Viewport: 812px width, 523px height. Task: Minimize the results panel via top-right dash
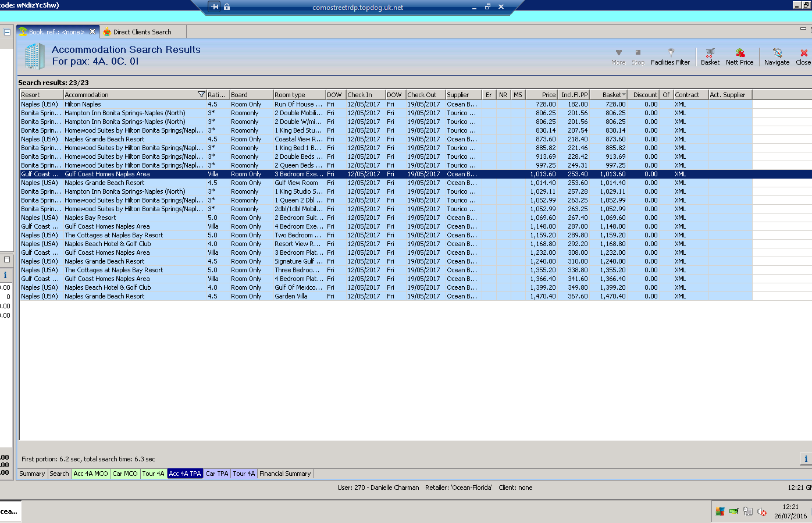(803, 29)
